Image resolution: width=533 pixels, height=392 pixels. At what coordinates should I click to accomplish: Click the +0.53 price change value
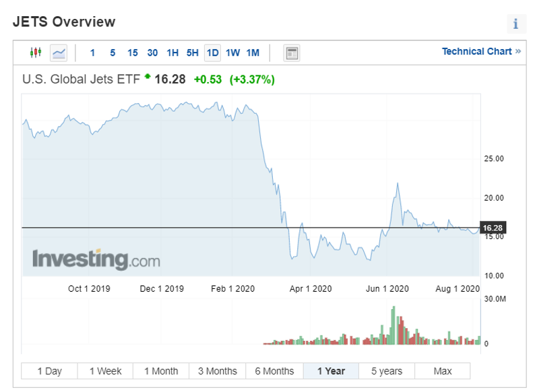click(208, 79)
